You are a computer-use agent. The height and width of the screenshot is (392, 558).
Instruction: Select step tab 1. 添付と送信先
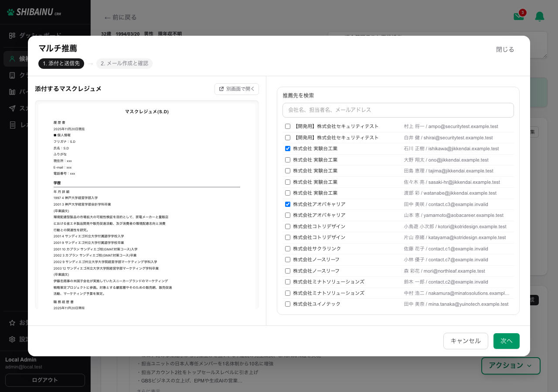click(61, 64)
